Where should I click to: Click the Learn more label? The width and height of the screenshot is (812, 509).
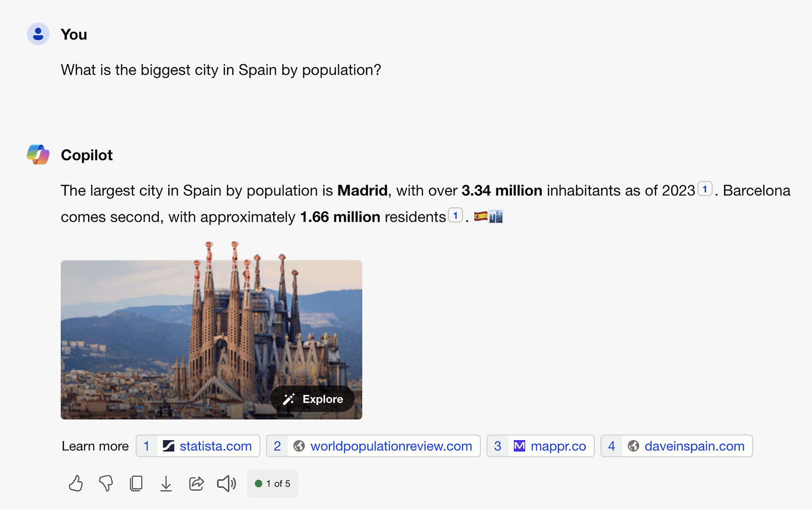(95, 446)
